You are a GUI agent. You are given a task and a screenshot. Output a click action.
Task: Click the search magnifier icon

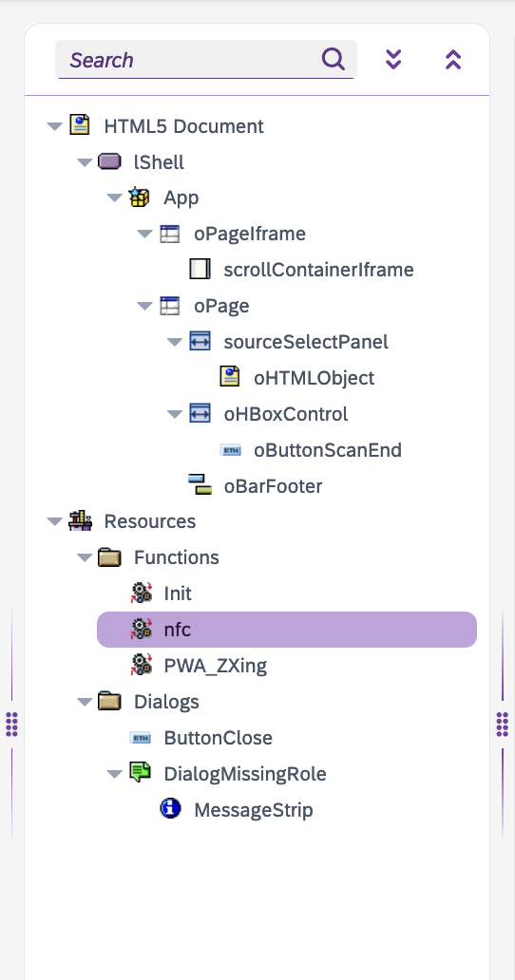(334, 60)
